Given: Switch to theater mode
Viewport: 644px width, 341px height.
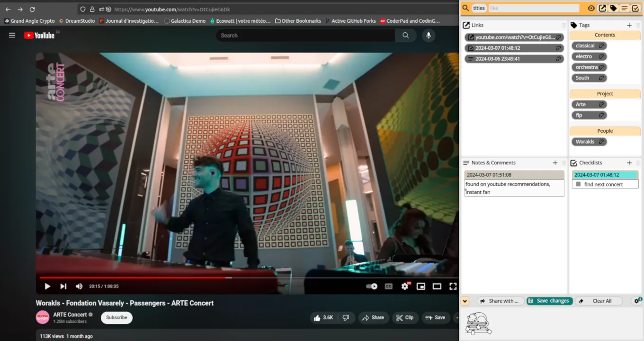Looking at the screenshot, I should coord(437,286).
